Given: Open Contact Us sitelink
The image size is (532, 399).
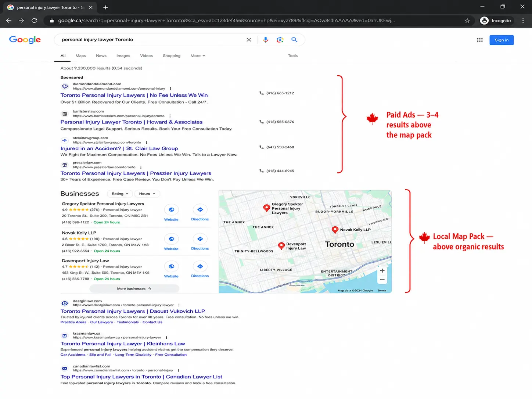Looking at the screenshot, I should pyautogui.click(x=152, y=322).
